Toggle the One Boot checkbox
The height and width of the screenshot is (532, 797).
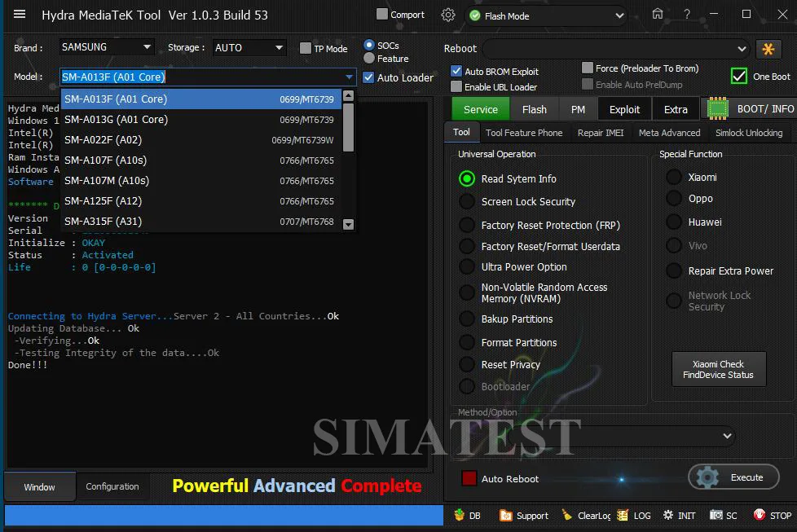click(x=739, y=77)
